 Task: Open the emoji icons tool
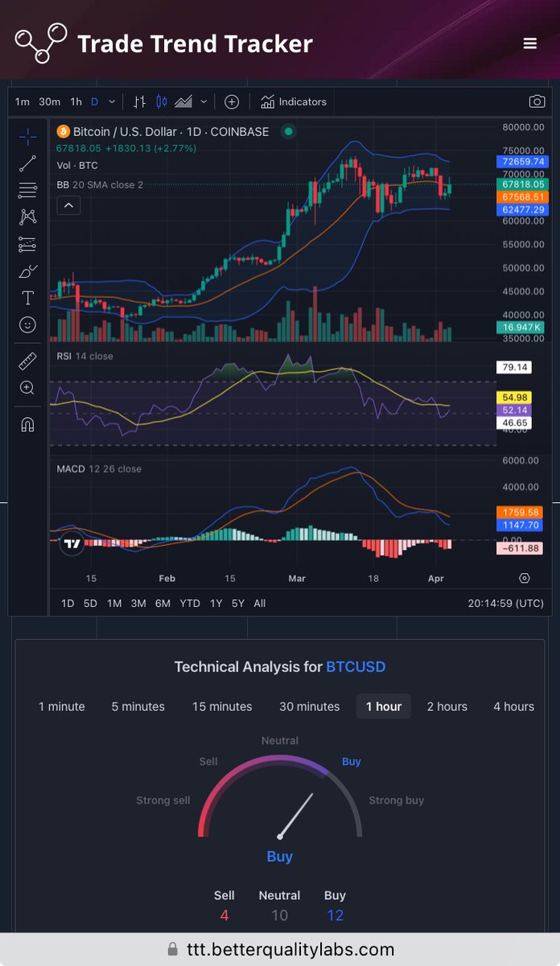tap(27, 324)
